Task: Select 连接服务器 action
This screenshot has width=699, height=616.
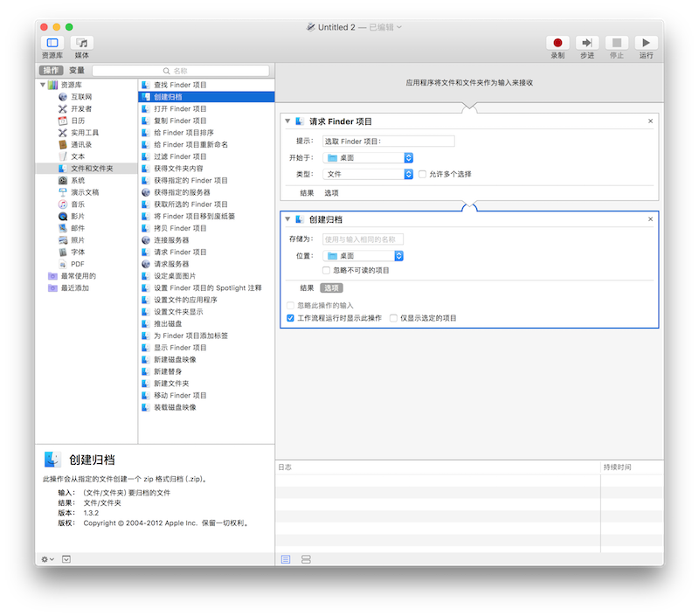Action: point(206,240)
